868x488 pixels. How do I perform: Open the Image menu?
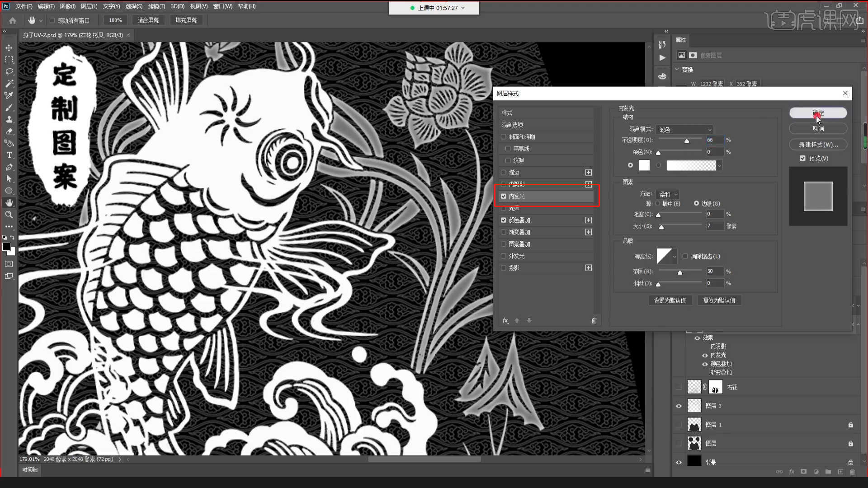pyautogui.click(x=67, y=6)
